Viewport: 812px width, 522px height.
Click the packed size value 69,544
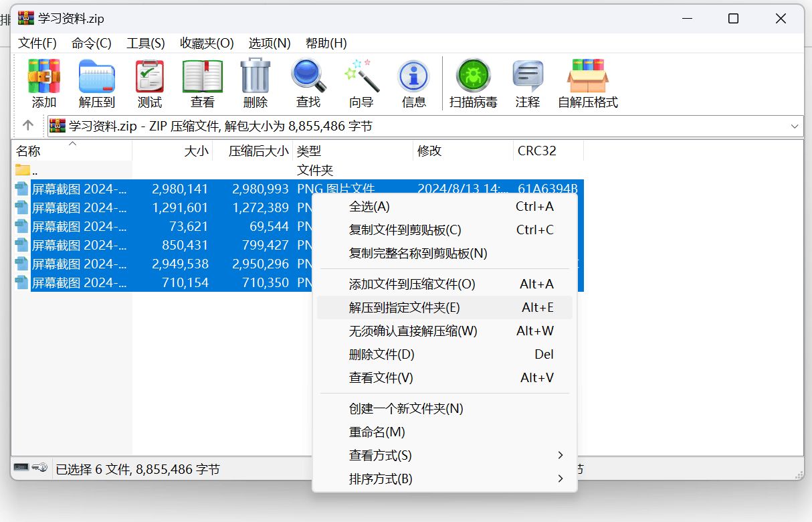(x=268, y=226)
